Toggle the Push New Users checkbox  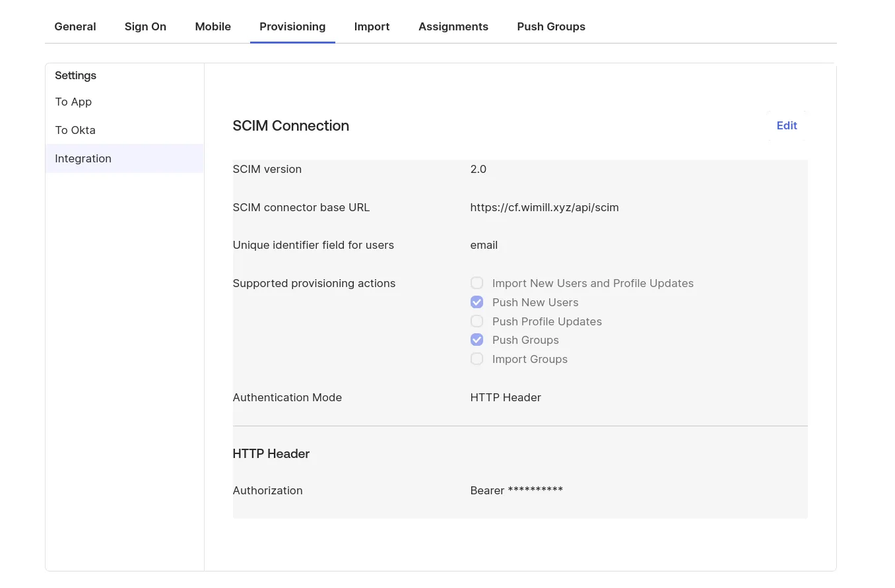click(x=477, y=302)
